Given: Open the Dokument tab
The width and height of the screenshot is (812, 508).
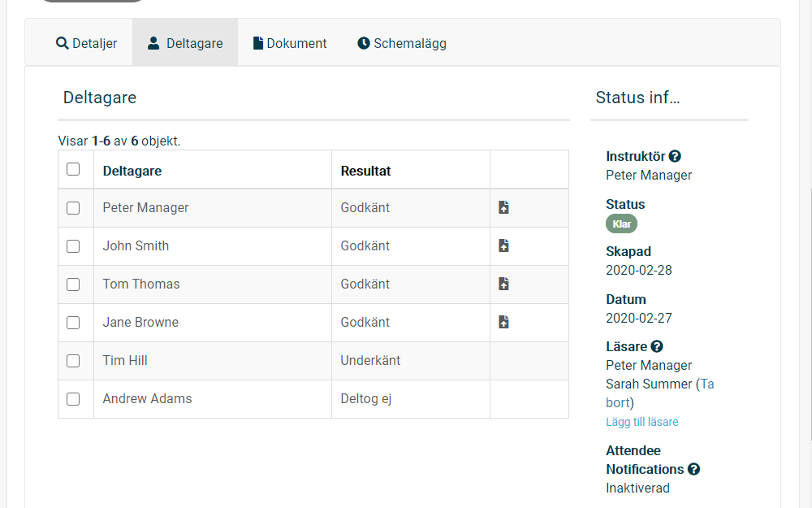Looking at the screenshot, I should (x=290, y=43).
